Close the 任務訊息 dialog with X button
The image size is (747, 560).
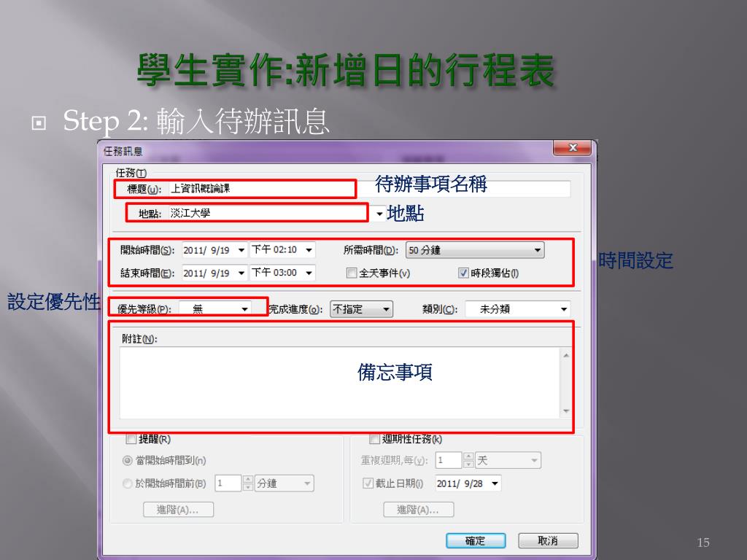(572, 147)
